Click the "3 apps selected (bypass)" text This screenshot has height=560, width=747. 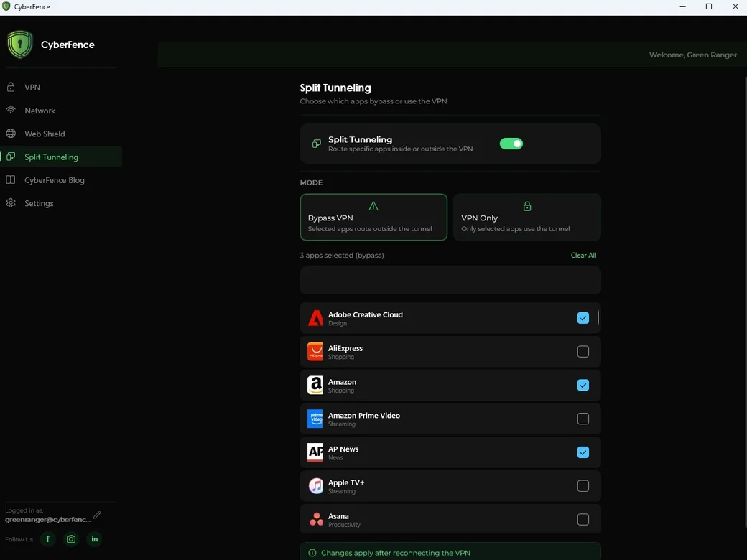click(x=342, y=256)
